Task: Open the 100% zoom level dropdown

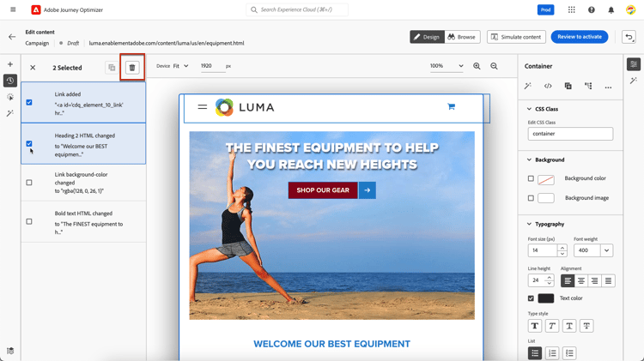Action: click(447, 66)
